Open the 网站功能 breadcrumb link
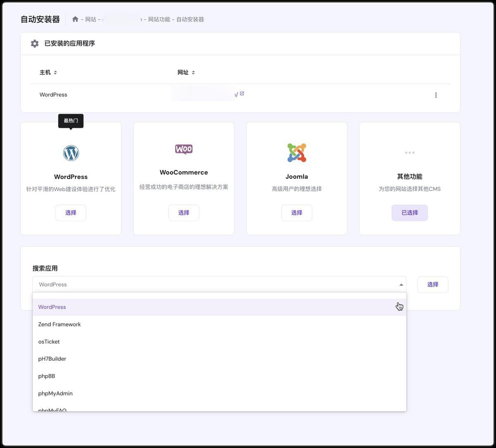This screenshot has width=496, height=448. (159, 19)
